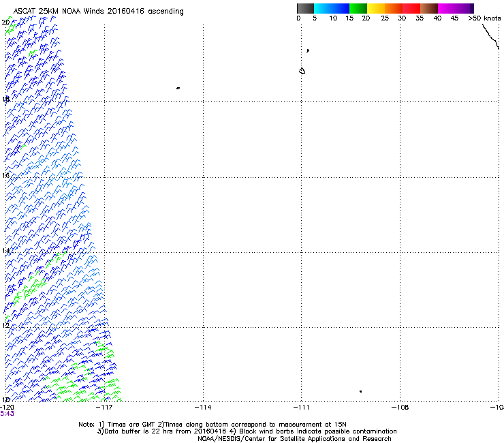Click the gray 0-5 knots color band
504x443 pixels.
[305, 8]
